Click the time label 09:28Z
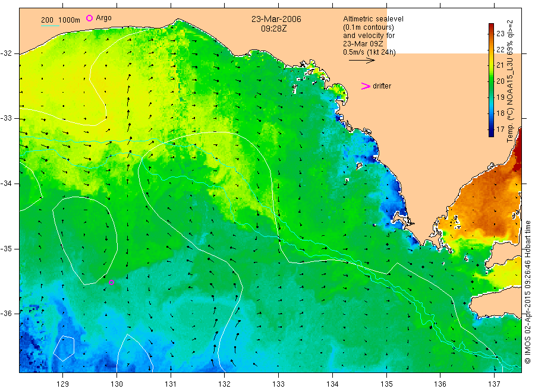Image resolution: width=535 pixels, height=392 pixels. (273, 29)
